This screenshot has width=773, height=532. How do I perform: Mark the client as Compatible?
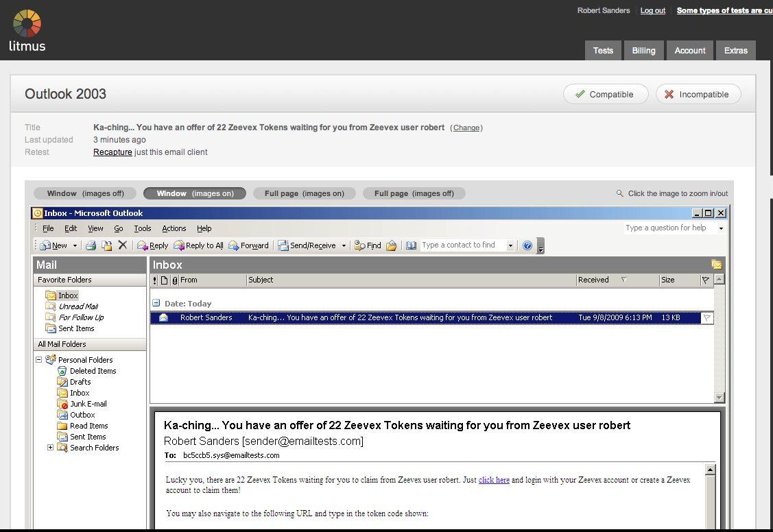point(606,94)
